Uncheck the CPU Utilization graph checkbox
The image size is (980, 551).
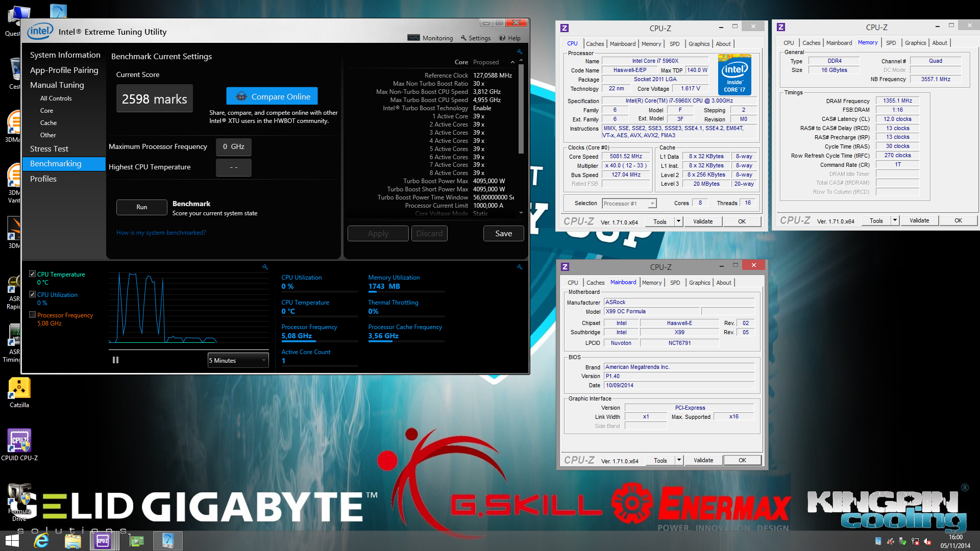[33, 294]
